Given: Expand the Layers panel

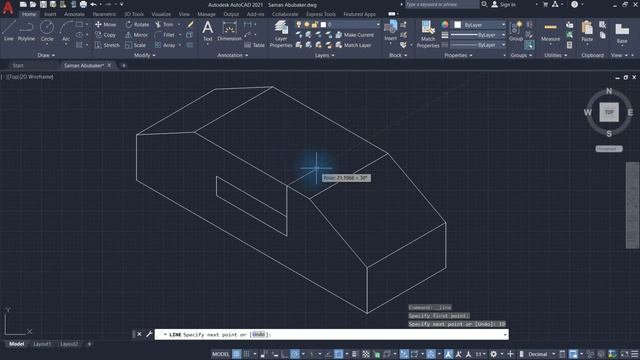Looking at the screenshot, I should point(324,55).
